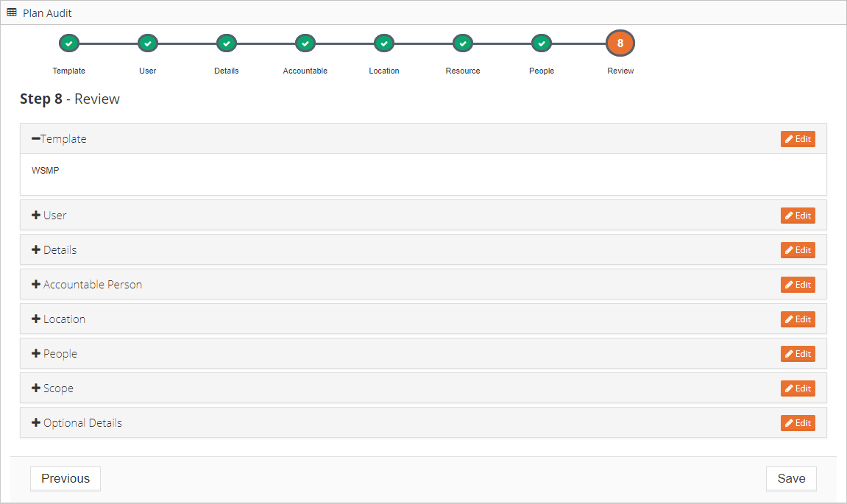Expand the Accountable Person section
This screenshot has width=847, height=504.
tap(87, 285)
